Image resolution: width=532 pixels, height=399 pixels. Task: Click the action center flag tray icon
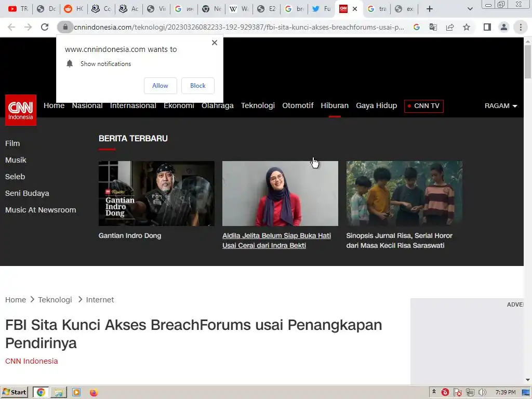457,393
